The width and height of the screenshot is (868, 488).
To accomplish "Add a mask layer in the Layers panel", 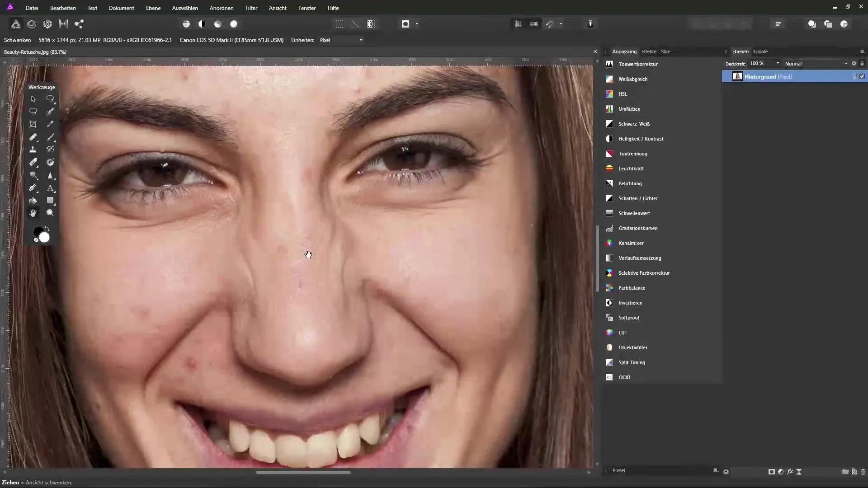I will [x=771, y=471].
